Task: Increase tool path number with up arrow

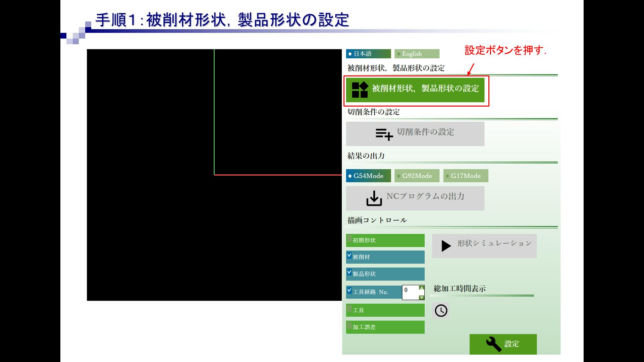Action: click(x=422, y=288)
